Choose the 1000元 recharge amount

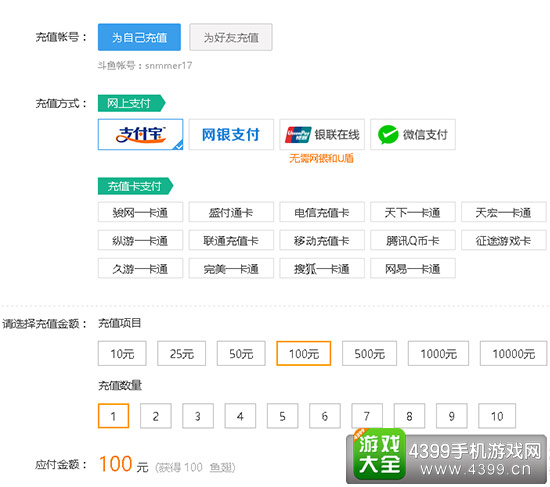(x=438, y=353)
